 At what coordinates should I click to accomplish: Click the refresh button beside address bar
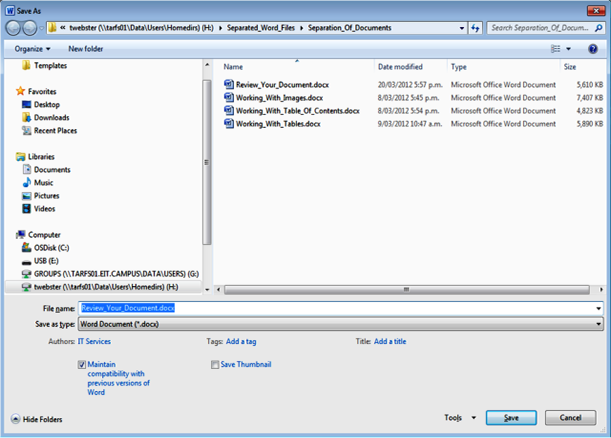pos(475,28)
